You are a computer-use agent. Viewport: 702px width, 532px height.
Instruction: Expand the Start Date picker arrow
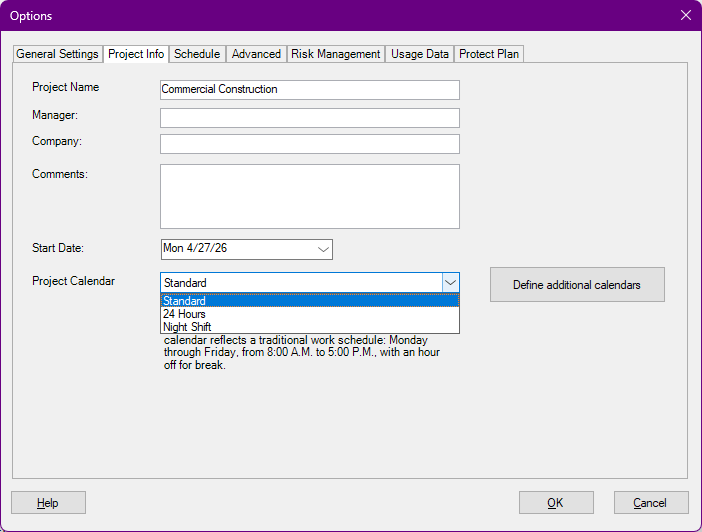(323, 249)
